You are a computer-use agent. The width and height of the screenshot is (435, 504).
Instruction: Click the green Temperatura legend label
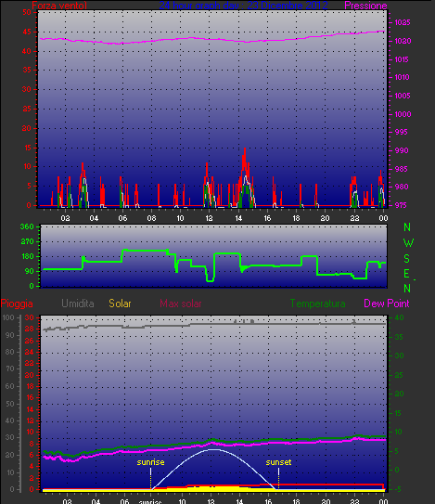tap(318, 304)
